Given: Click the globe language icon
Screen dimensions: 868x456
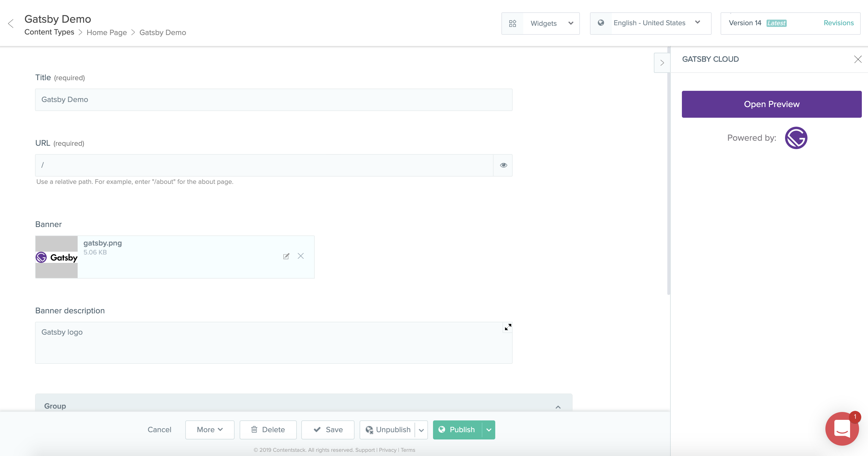Looking at the screenshot, I should (601, 23).
